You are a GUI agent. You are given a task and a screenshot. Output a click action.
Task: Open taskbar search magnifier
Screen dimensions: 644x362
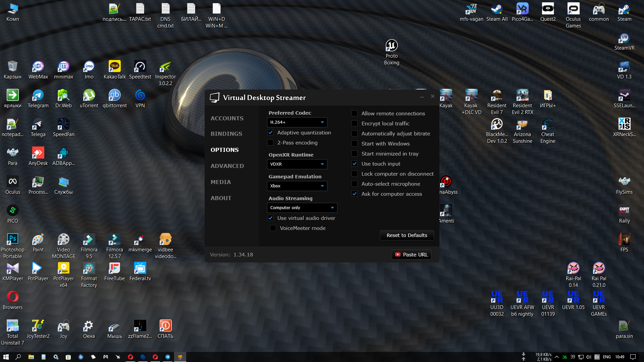[x=18, y=357]
